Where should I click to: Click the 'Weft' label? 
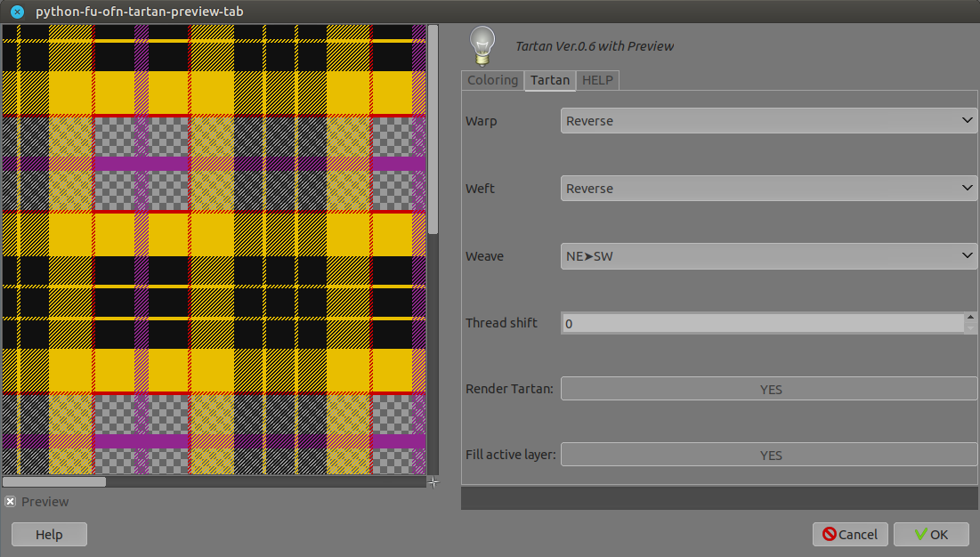pos(480,189)
